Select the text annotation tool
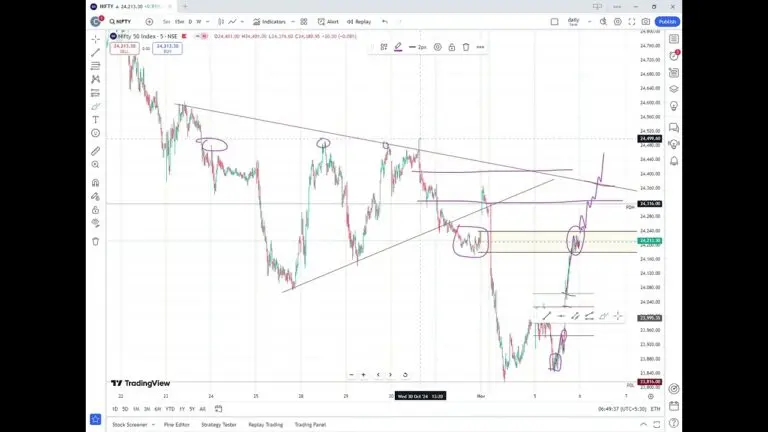 pyautogui.click(x=96, y=120)
